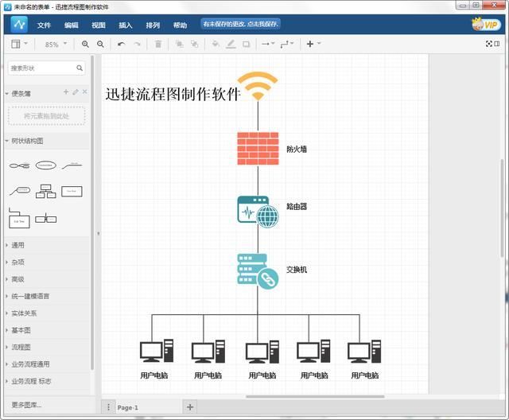Click the horizontal canvas scrollbar
The height and width of the screenshot is (420, 509).
[x=315, y=396]
